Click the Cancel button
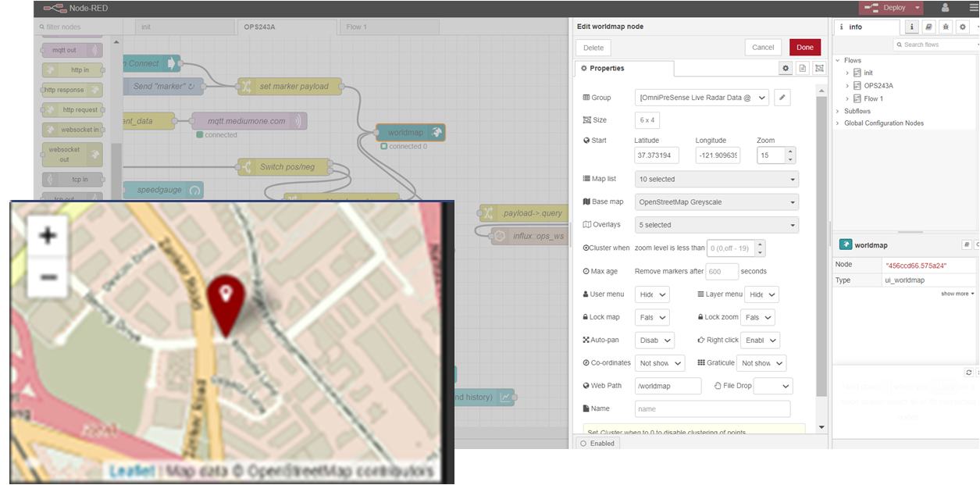 pos(763,47)
